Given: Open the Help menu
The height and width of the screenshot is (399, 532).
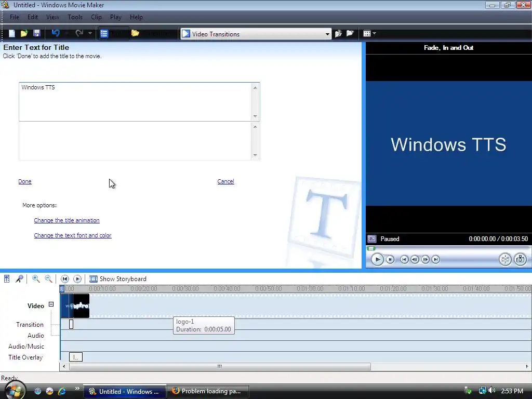Looking at the screenshot, I should [x=136, y=17].
